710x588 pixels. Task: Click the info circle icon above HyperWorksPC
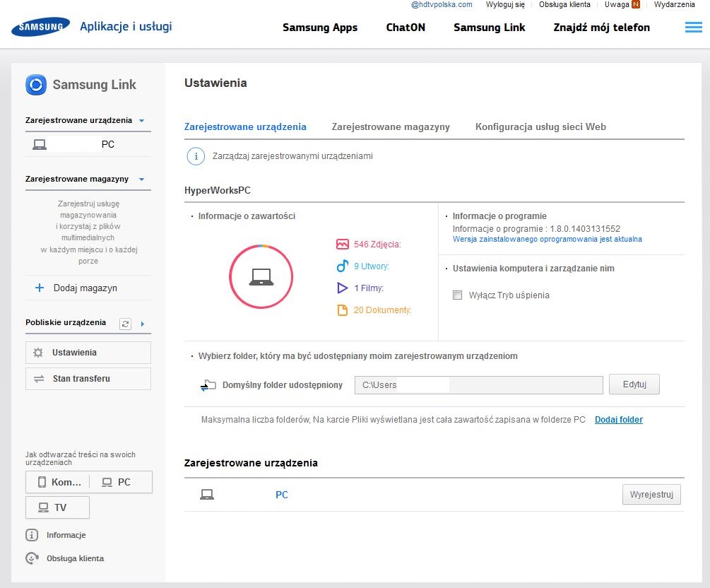(x=196, y=156)
